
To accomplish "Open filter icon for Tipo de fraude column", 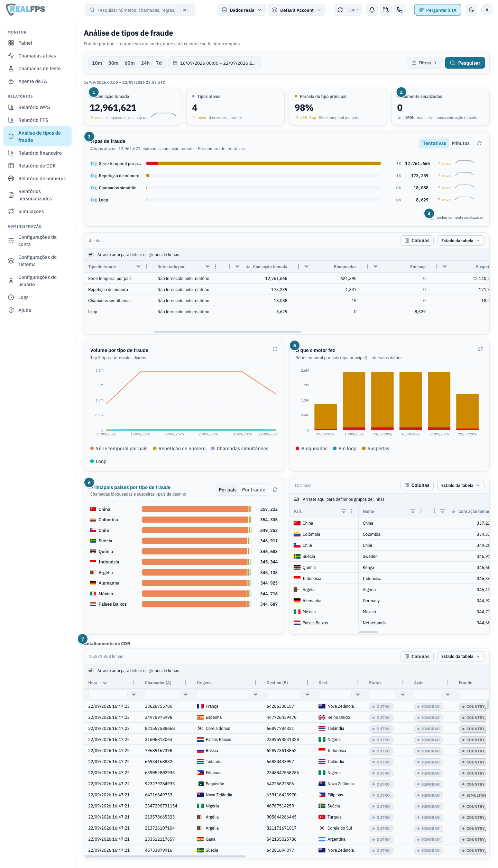I will [x=138, y=267].
